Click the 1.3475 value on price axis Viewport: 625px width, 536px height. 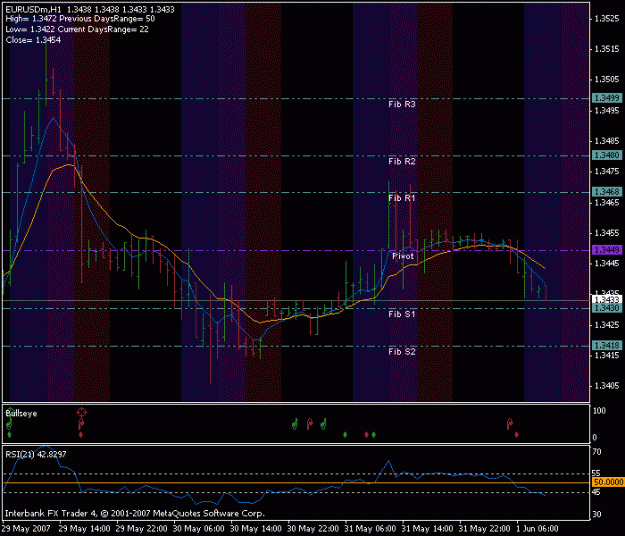607,171
